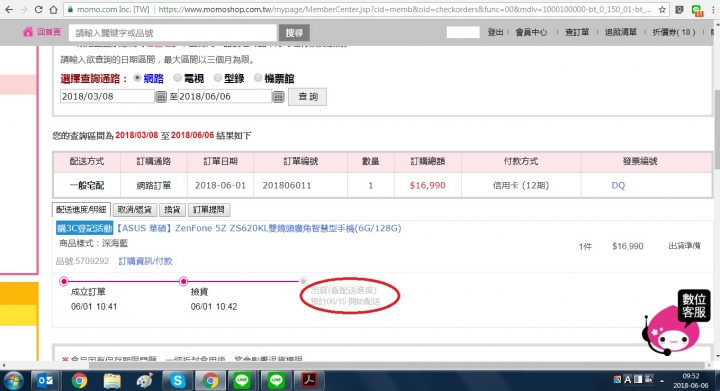Click vertical page scrollbar

(717, 129)
